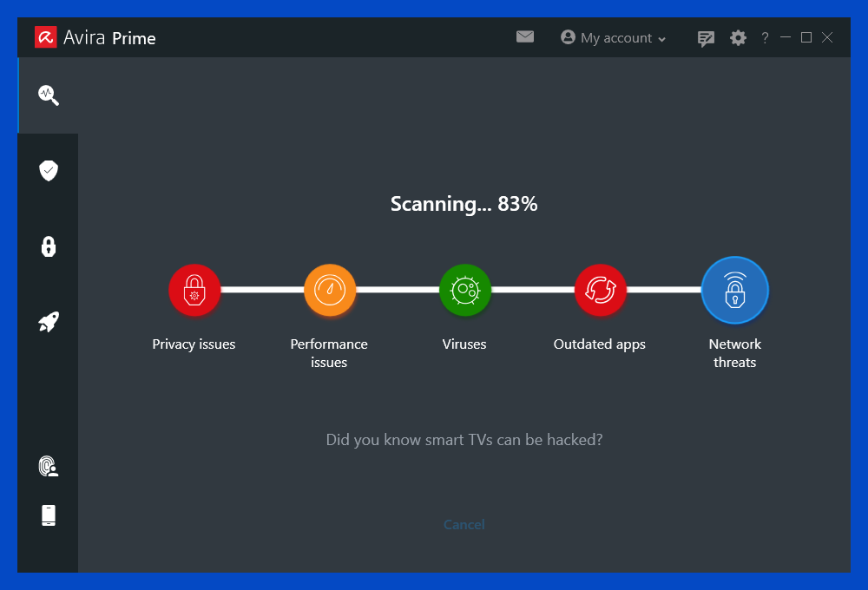Click the Viruses scan stage icon
868x590 pixels.
tap(464, 290)
